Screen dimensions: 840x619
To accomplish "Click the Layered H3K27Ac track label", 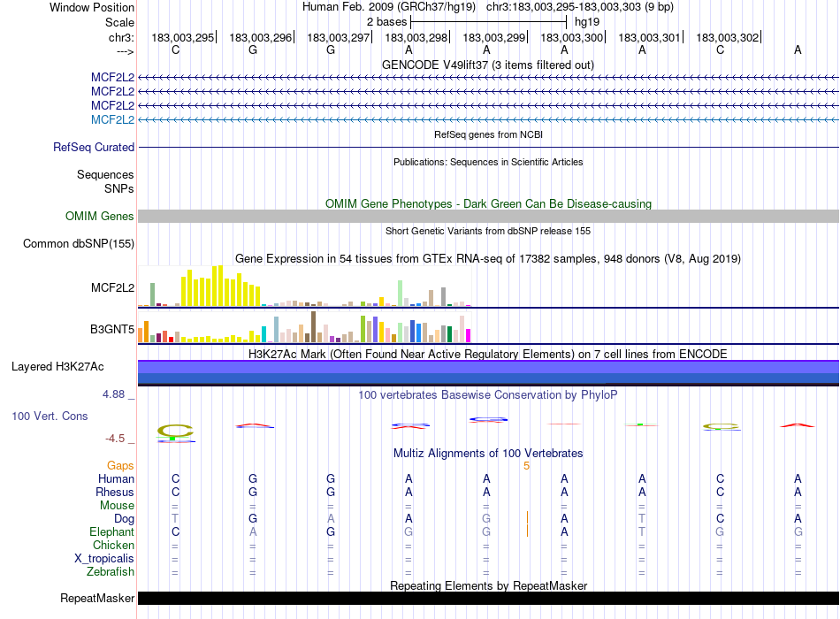I will tap(57, 367).
